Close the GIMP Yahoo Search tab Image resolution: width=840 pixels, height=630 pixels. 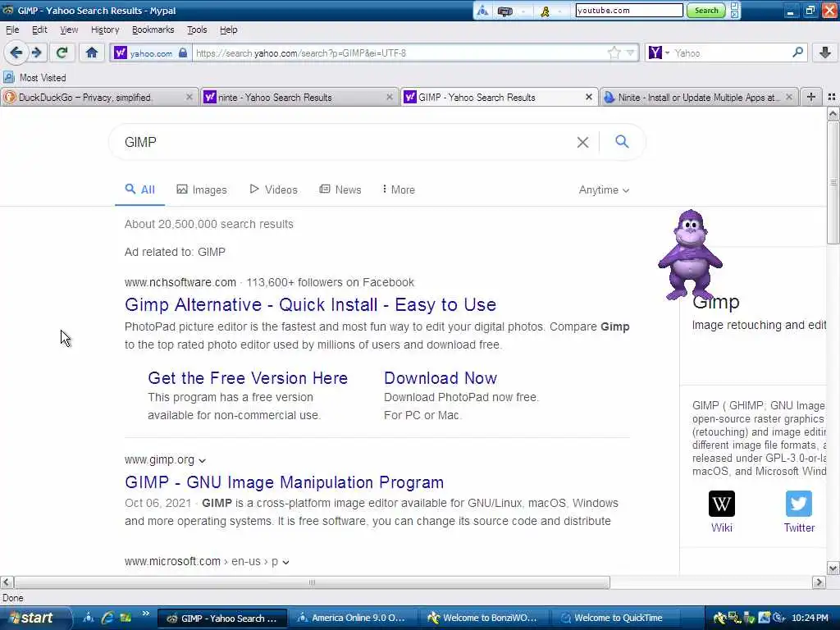pyautogui.click(x=589, y=97)
